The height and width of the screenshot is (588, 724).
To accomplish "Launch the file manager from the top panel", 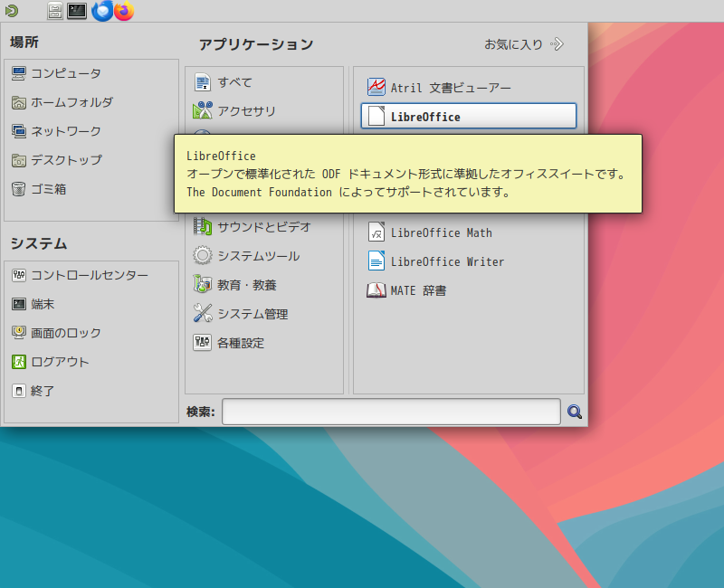I will pos(55,11).
